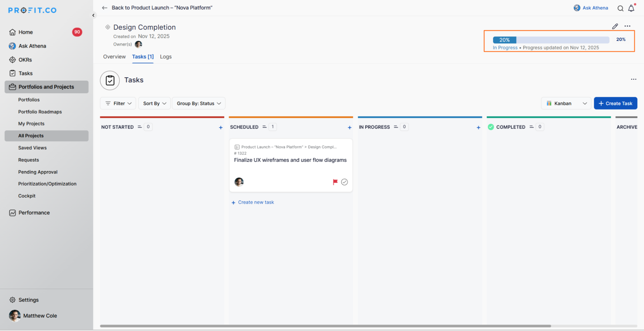Select the Ask Athena assistant icon

coord(577,7)
